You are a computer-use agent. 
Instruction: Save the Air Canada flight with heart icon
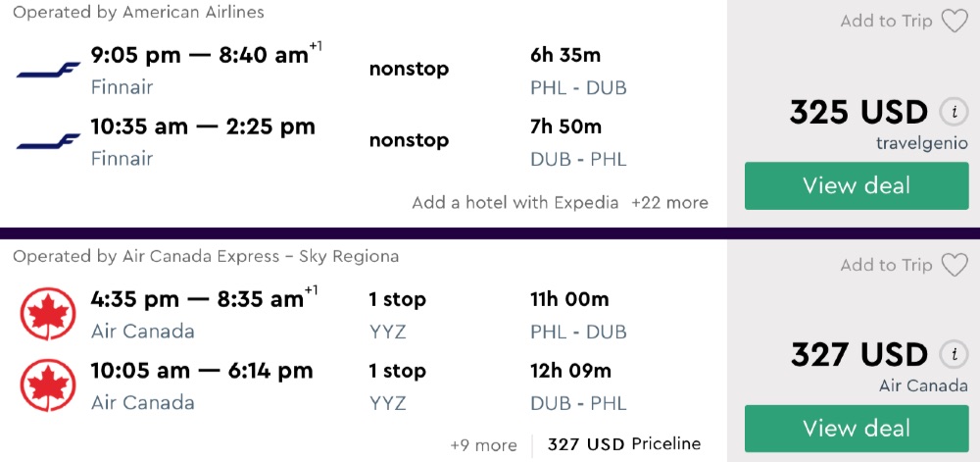955,265
